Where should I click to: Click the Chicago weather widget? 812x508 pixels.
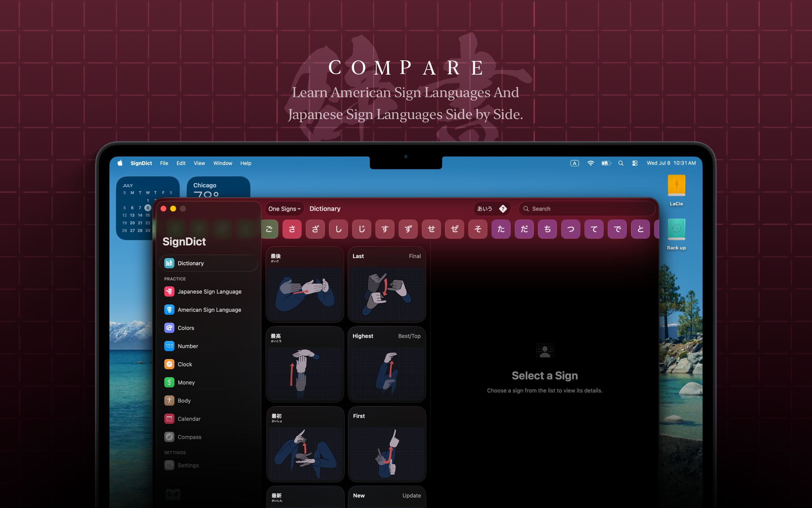(218, 187)
